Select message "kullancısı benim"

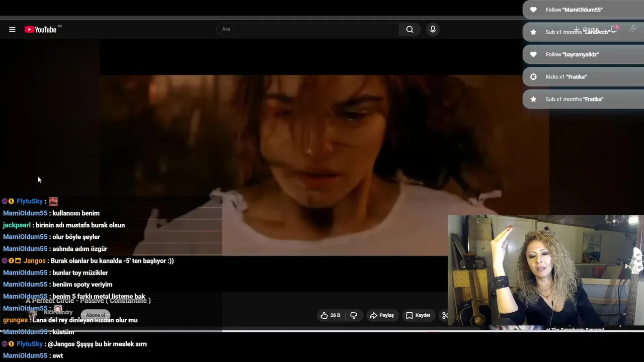click(x=76, y=214)
